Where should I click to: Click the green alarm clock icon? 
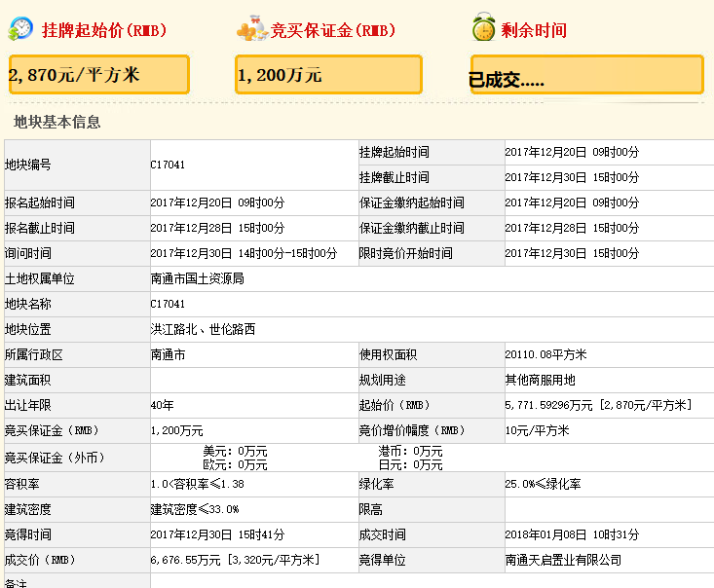pos(483,27)
